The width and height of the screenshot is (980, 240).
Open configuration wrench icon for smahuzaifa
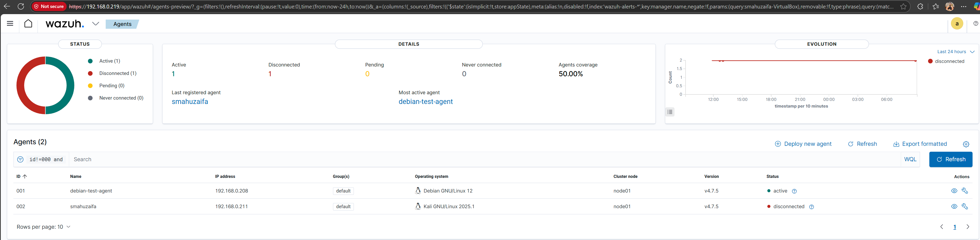(965, 207)
